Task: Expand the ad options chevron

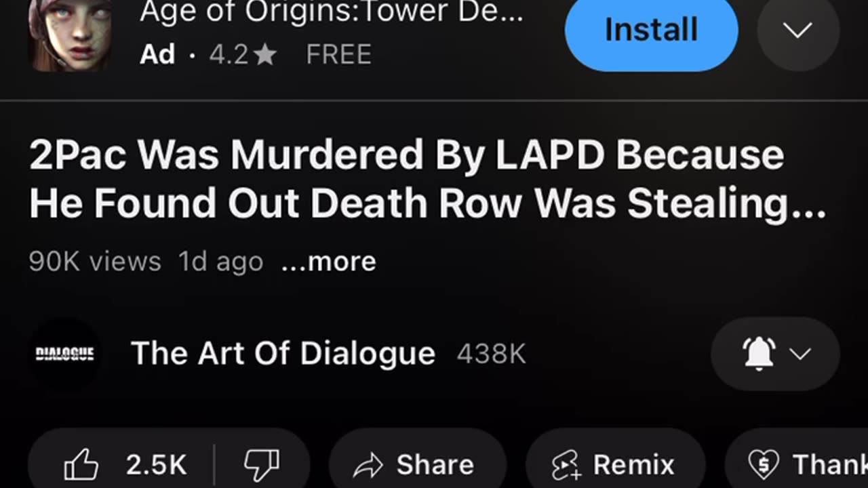Action: [x=798, y=30]
